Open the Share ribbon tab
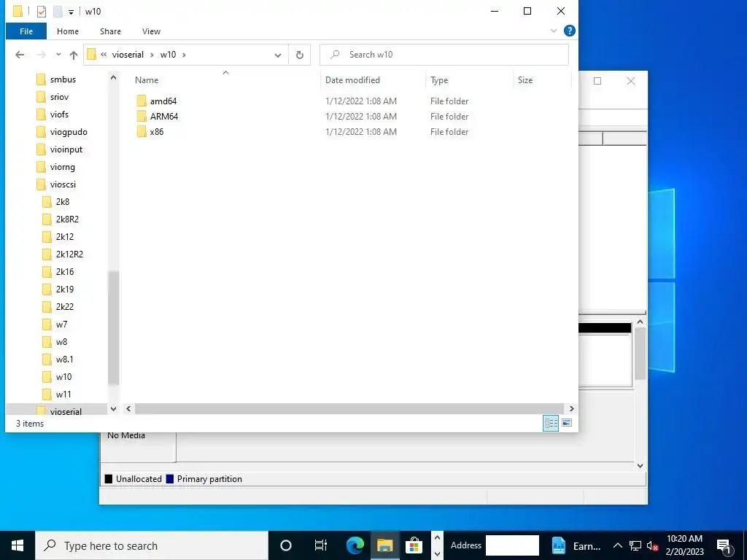Screen dimensions: 747x560 click(110, 31)
